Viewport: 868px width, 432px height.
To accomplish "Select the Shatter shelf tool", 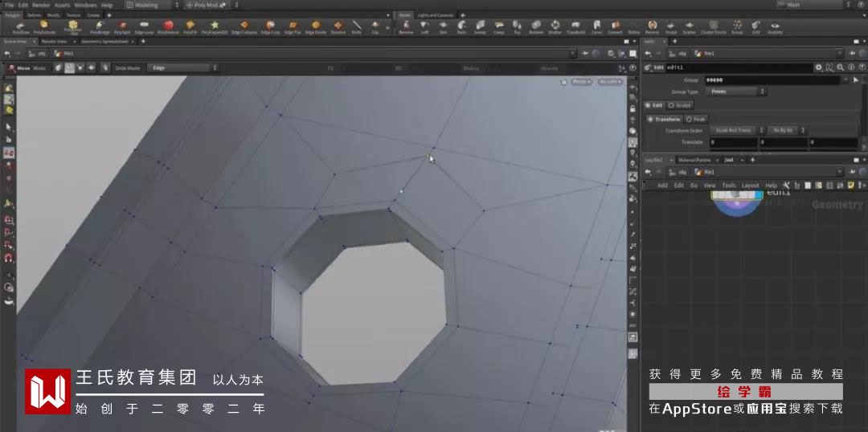I will tap(555, 27).
